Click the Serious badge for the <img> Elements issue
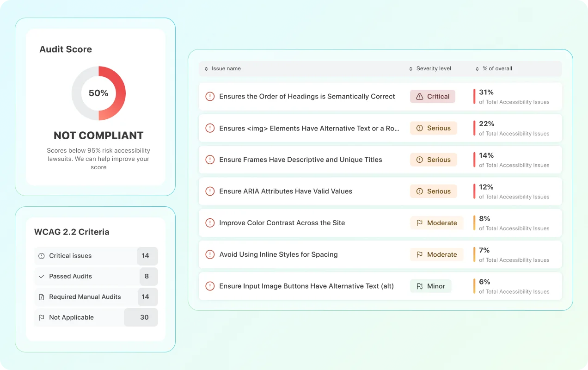 (x=434, y=128)
